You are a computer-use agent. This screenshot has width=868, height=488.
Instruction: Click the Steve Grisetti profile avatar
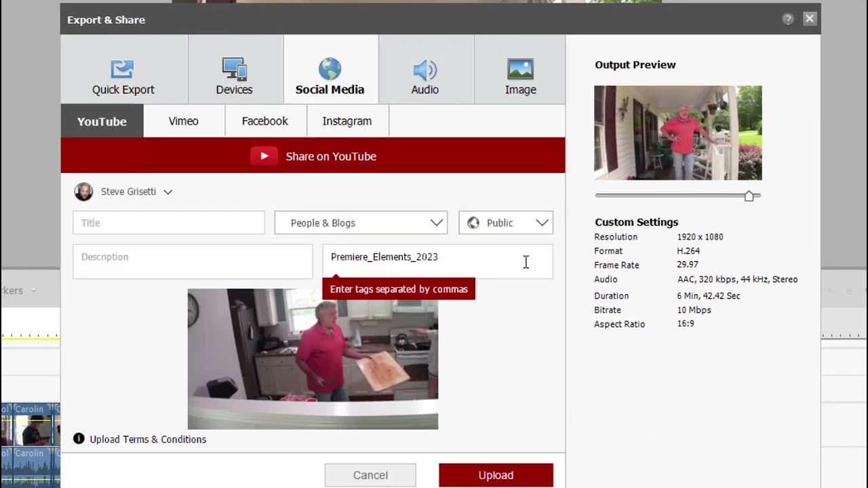pos(83,192)
